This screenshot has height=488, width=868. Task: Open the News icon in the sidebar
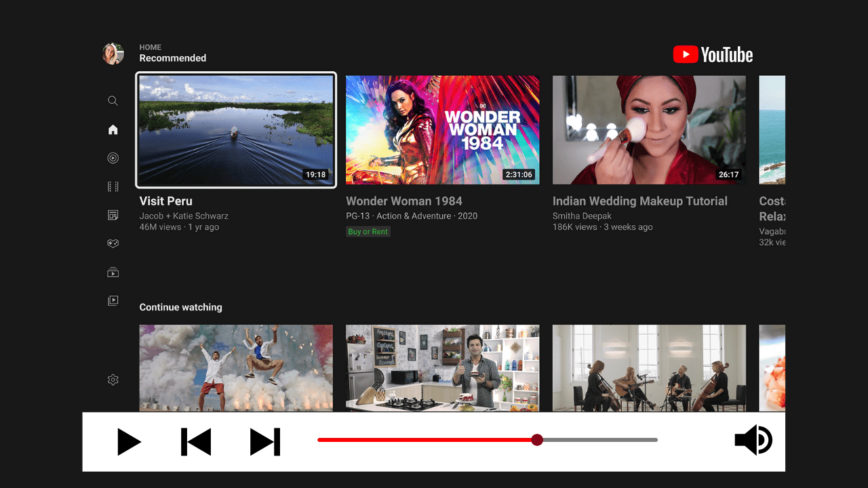tap(113, 215)
